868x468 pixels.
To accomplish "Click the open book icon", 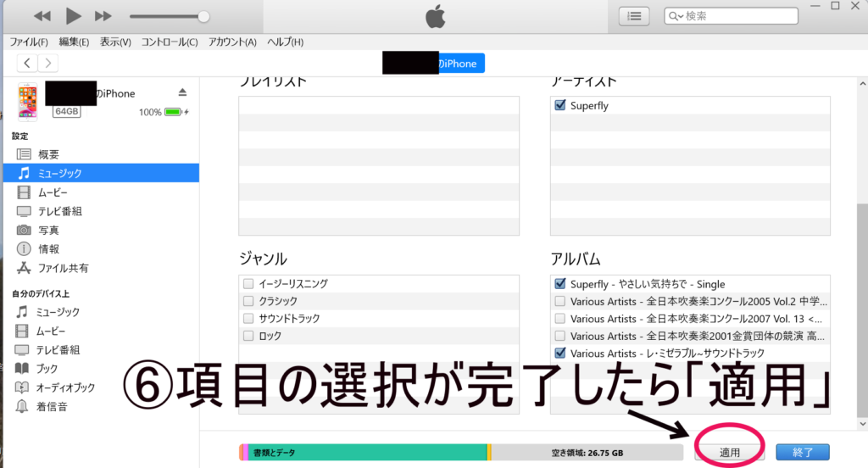I will click(21, 368).
